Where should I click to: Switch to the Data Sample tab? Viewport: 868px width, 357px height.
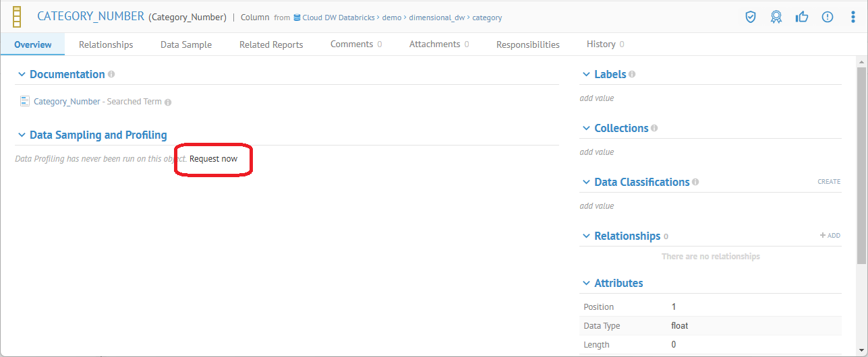coord(186,44)
